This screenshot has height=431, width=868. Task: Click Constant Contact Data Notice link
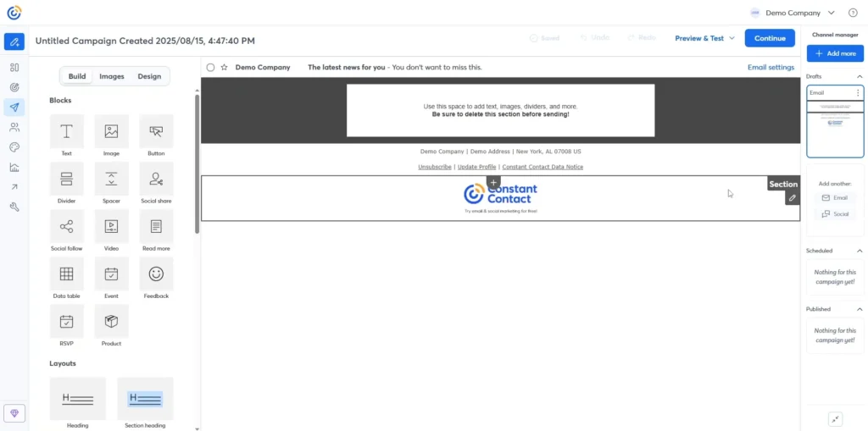coord(542,167)
